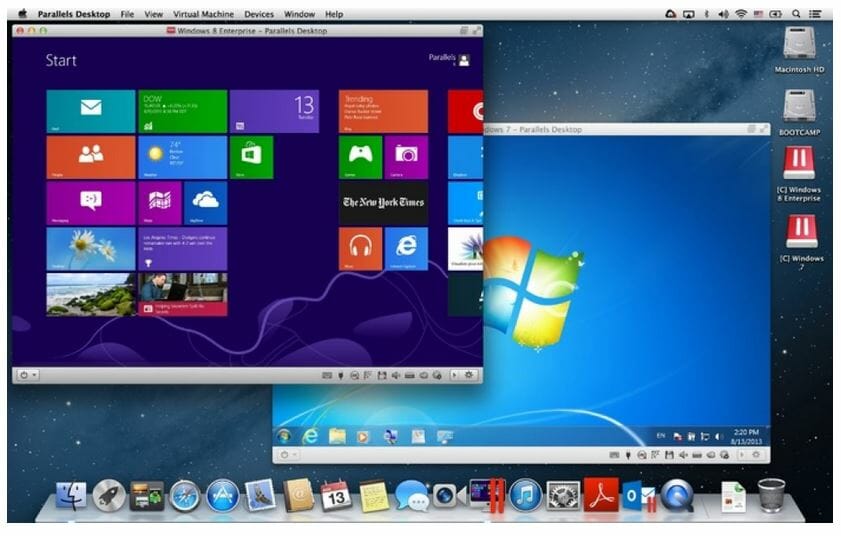
Task: Open the Maps tile in Windows 8
Action: tap(160, 203)
